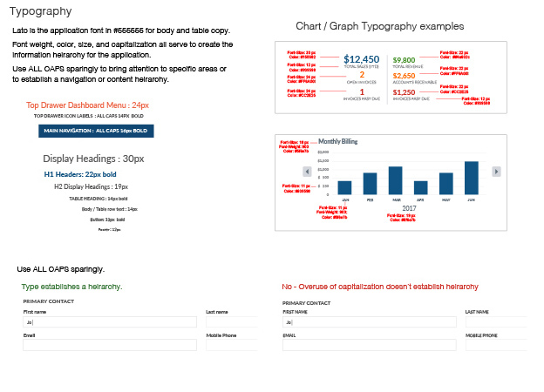544x392 pixels.
Task: Click the orange open invoices count 2
Action: [x=362, y=75]
